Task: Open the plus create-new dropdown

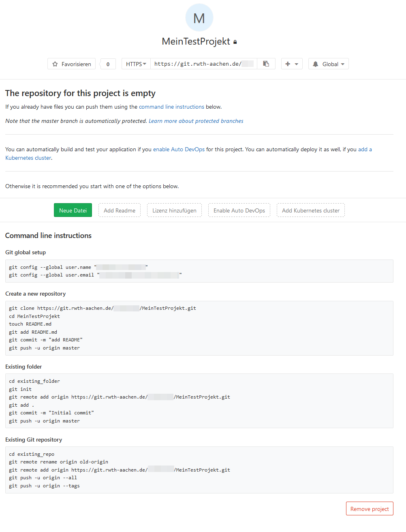Action: (x=292, y=64)
